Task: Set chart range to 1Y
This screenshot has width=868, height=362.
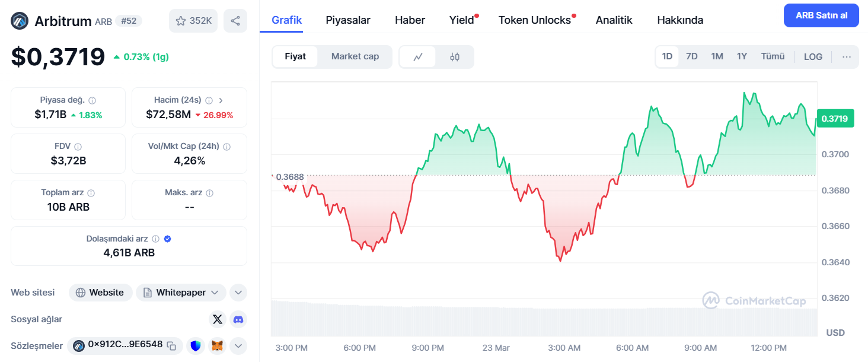Action: pos(742,56)
